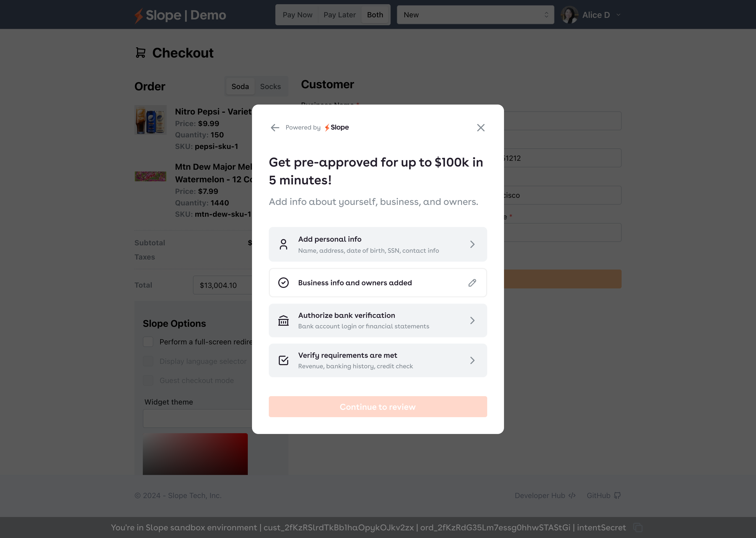Pick a color in the red widget theme picker
756x538 pixels.
click(x=195, y=454)
